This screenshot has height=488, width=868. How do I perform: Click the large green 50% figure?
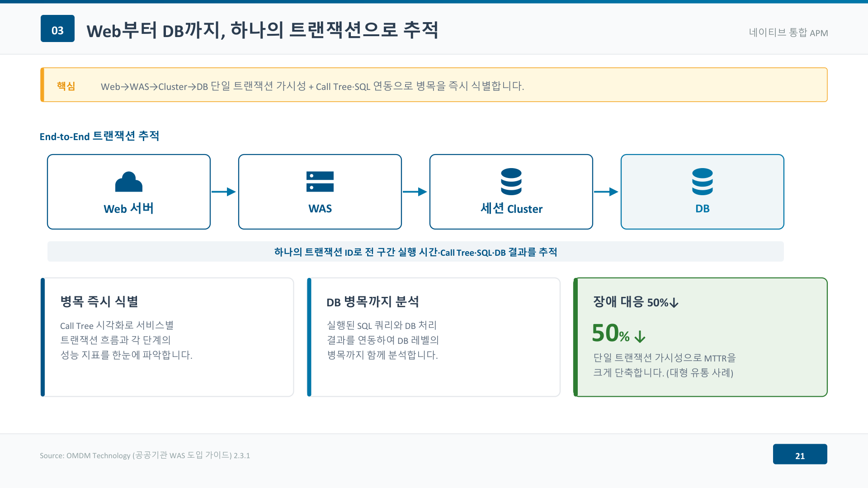pos(611,333)
